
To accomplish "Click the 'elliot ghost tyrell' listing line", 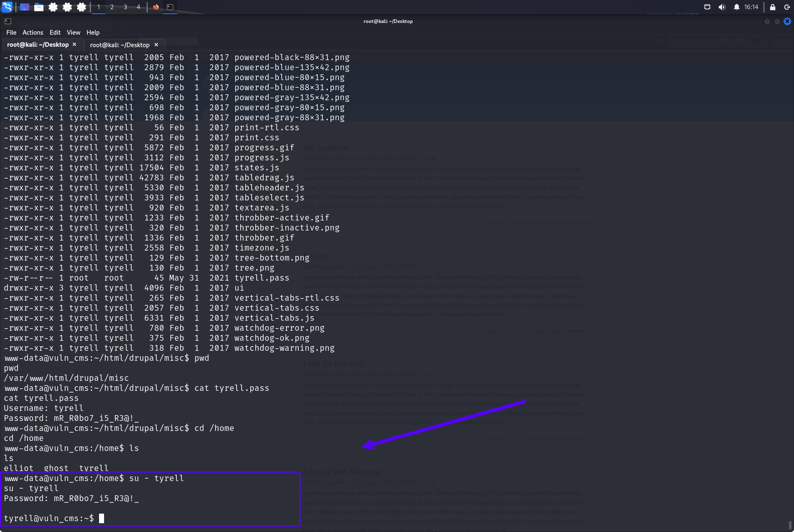I will (x=56, y=468).
